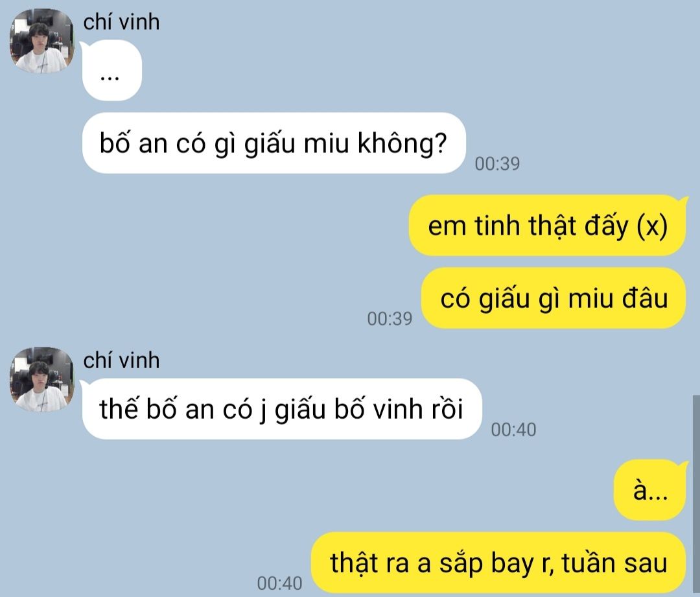Select message "bố an có gì giấu miu không?"
Image resolution: width=700 pixels, height=597 pixels.
pyautogui.click(x=274, y=143)
